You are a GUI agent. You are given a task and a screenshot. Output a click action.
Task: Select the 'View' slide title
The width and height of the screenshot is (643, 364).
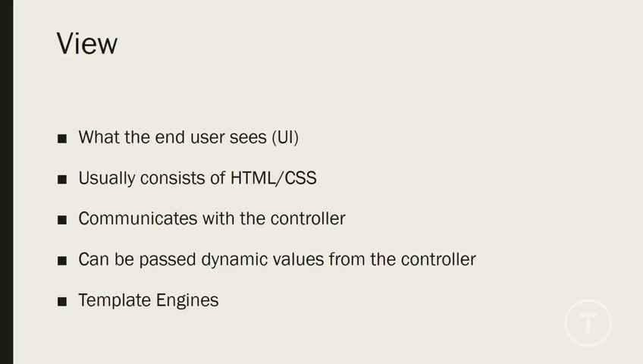tap(87, 43)
